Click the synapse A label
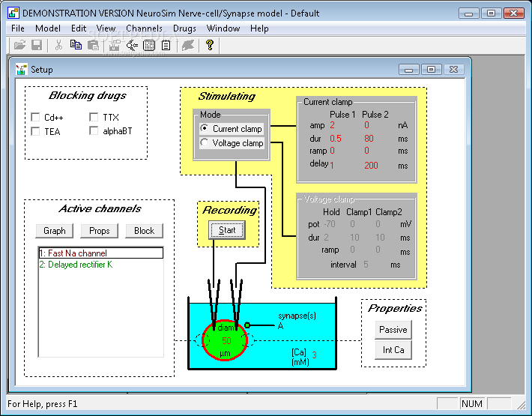 coord(280,326)
